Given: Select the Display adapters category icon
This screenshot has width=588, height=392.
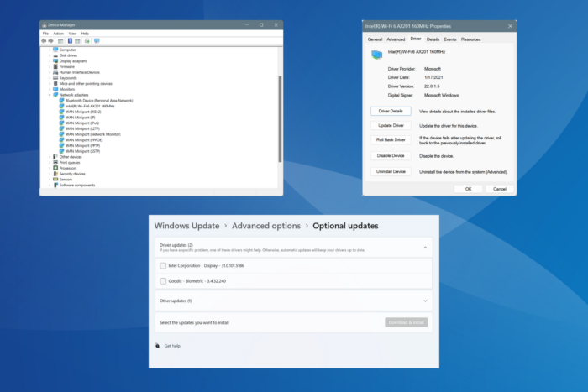Looking at the screenshot, I should [55, 60].
